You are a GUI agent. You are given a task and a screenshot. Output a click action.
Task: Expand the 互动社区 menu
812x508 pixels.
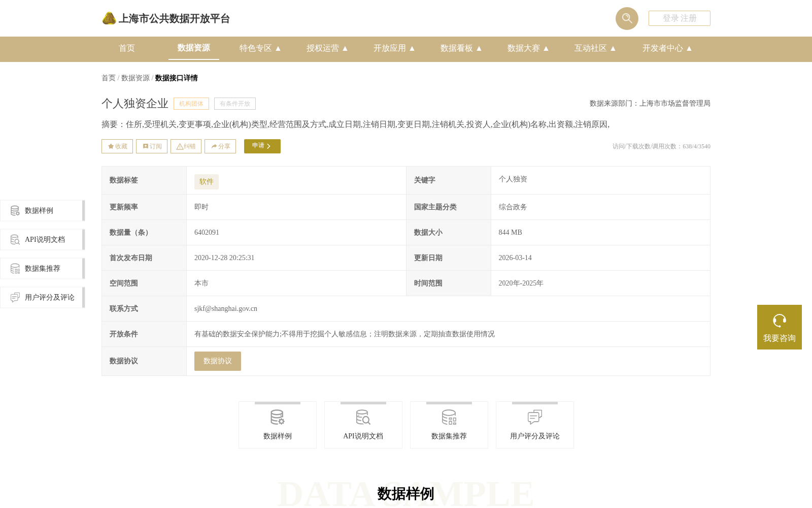[595, 48]
